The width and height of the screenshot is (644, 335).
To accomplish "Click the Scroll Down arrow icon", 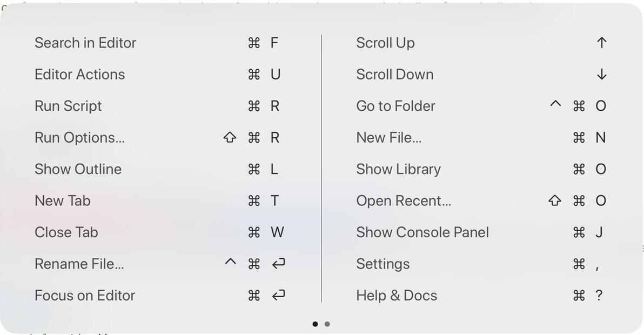I will pyautogui.click(x=602, y=75).
